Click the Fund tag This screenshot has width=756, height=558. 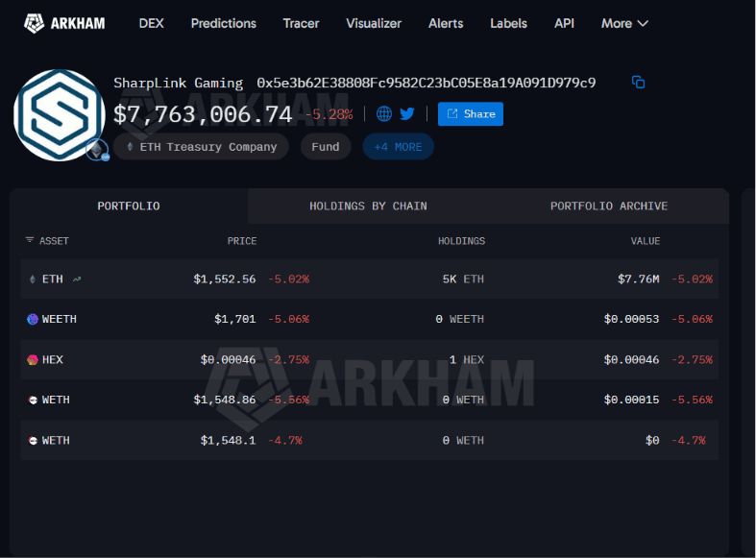tap(326, 147)
